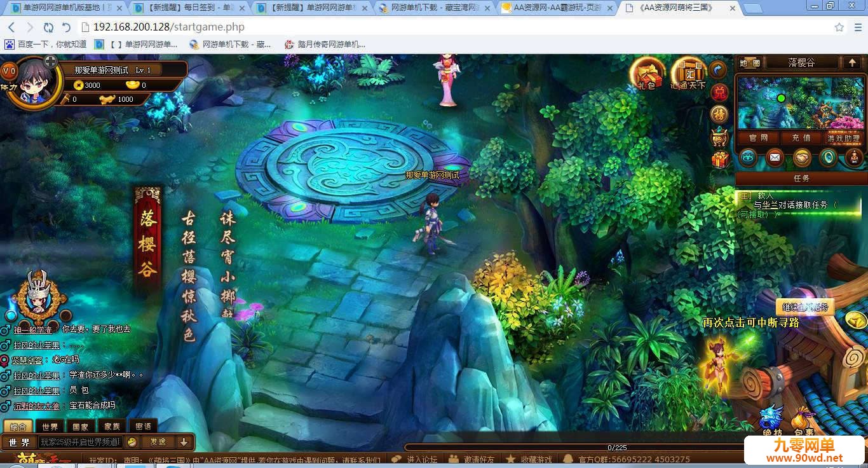
Task: Click the browser undo-close arrow icon
Action: (66, 27)
